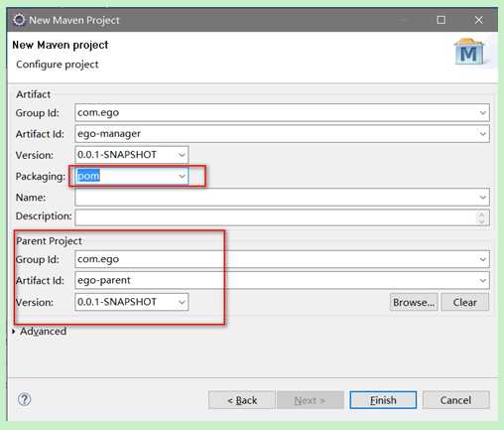Open the Artifact Id ego-manager dropdown arrow
Screen dimensions: 504x430
tap(482, 134)
